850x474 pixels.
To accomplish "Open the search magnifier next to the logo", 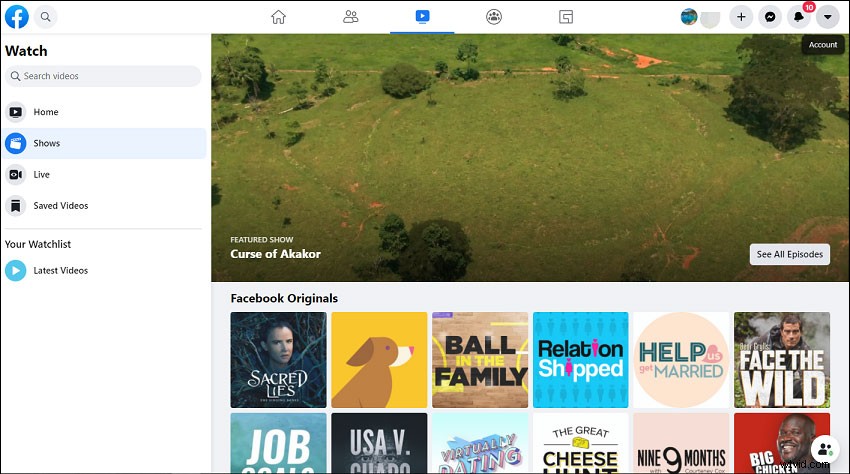I will (46, 17).
